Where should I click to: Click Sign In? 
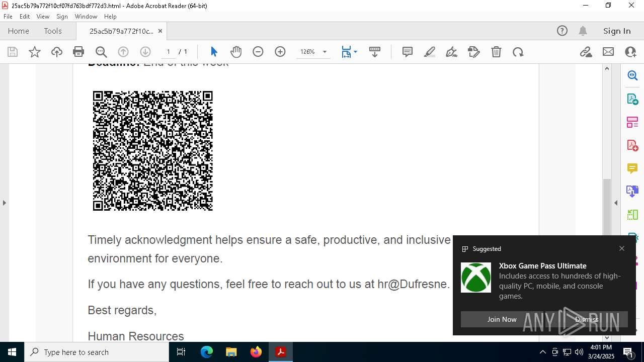pos(617,31)
